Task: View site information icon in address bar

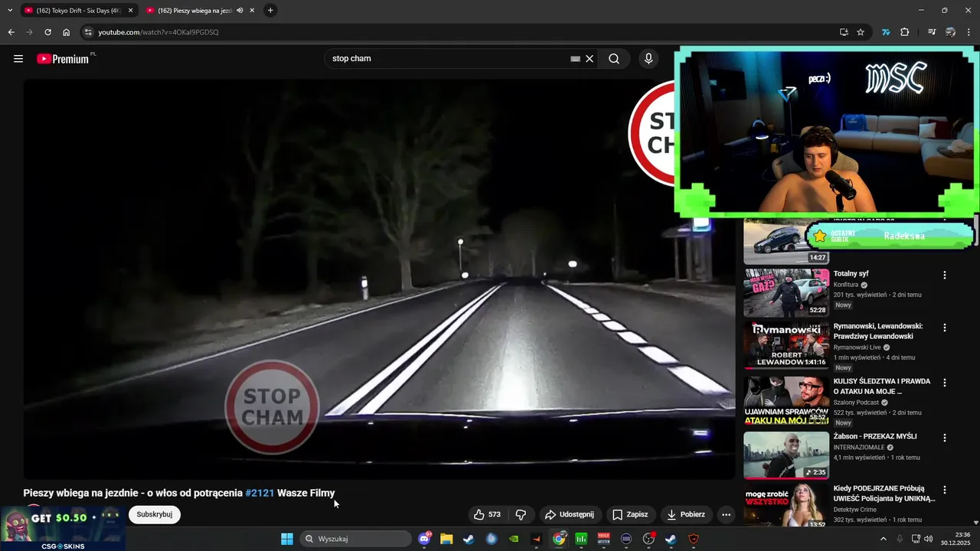Action: pyautogui.click(x=88, y=32)
